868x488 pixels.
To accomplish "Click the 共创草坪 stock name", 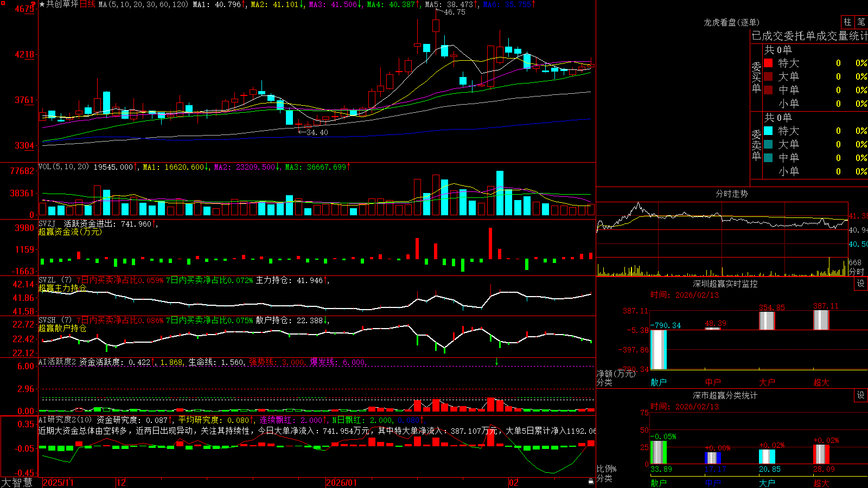I will point(62,4).
